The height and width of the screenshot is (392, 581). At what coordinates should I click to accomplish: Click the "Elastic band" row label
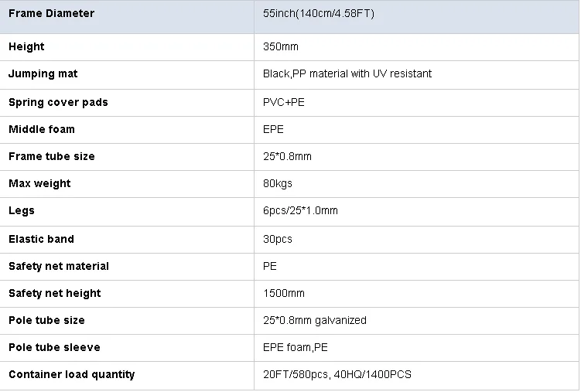41,239
